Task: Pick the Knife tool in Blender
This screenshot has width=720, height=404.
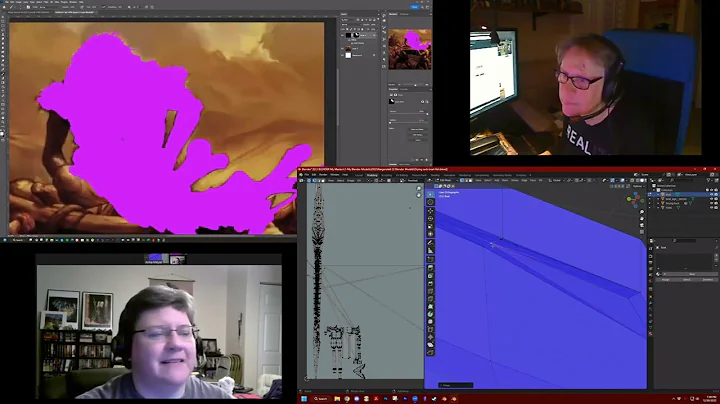Action: (430, 299)
